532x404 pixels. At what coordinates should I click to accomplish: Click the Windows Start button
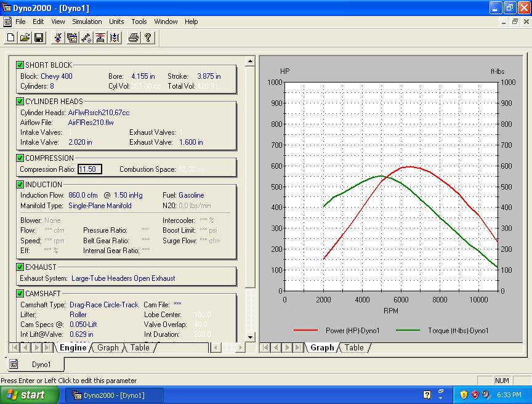pos(30,395)
